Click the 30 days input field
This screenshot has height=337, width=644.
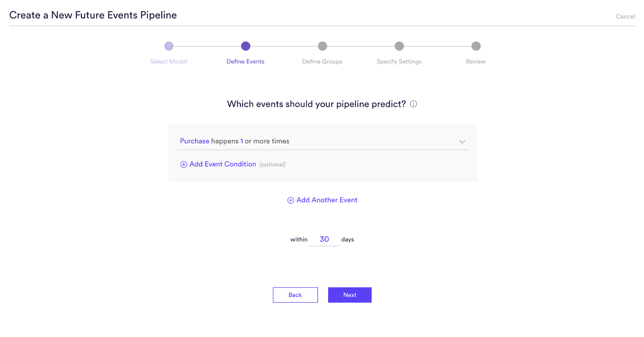click(324, 239)
